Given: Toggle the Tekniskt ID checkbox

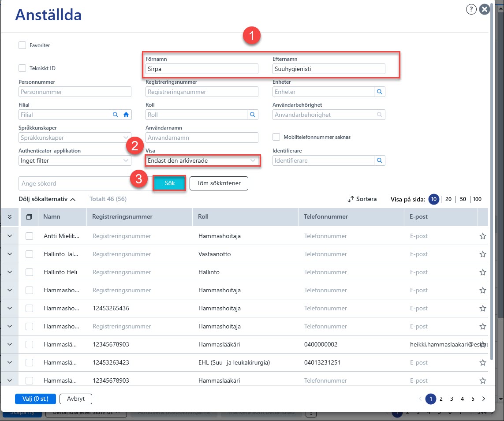Looking at the screenshot, I should point(22,68).
